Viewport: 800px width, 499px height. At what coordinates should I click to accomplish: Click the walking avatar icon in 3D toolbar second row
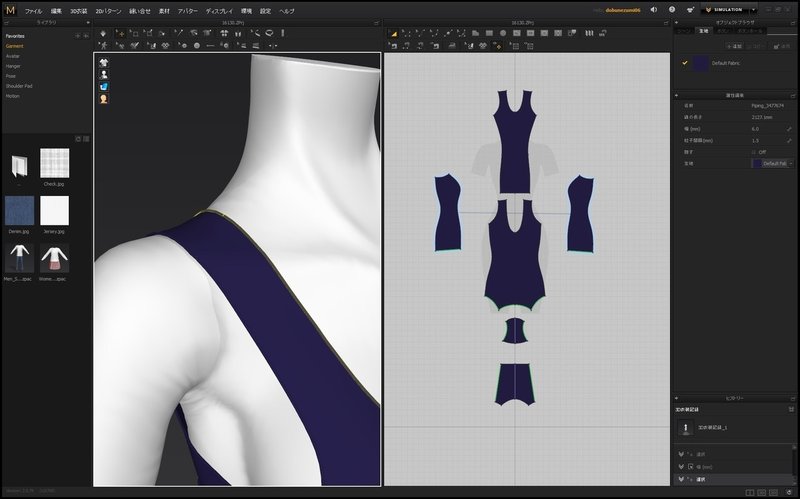pos(104,45)
